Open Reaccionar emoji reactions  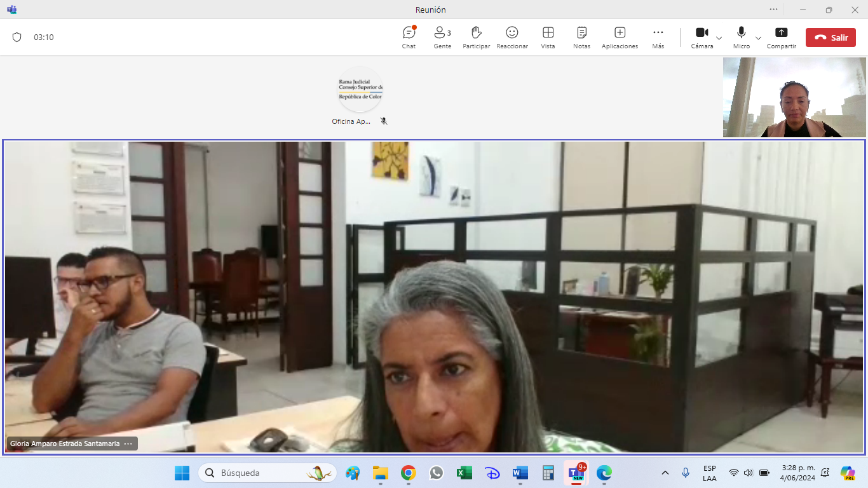[x=512, y=37]
